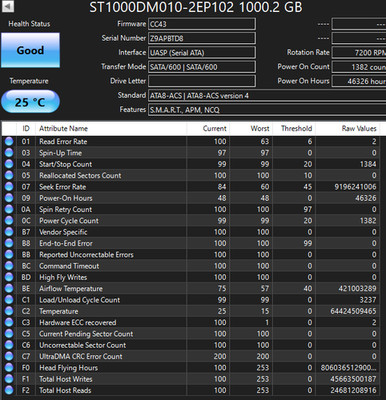This screenshot has width=386, height=400.
Task: Click the 25 °C temperature button
Action: coord(30,102)
